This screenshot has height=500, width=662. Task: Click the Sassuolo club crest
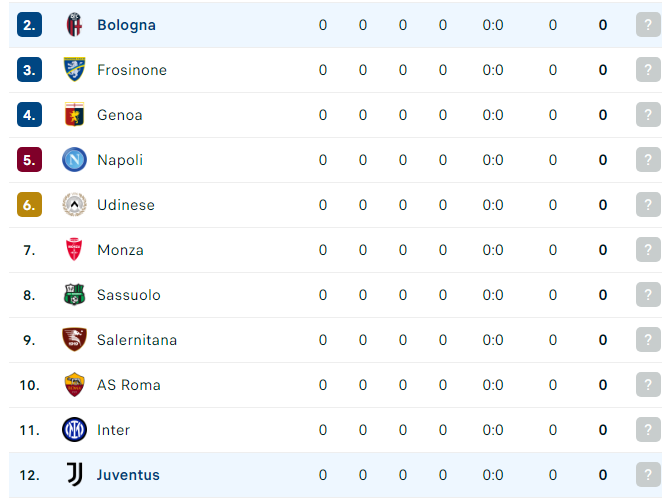(74, 295)
